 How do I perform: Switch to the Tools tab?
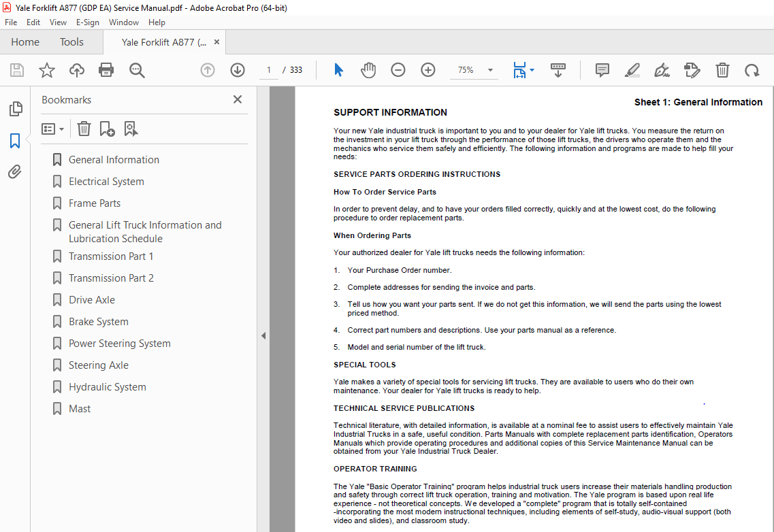click(x=71, y=42)
